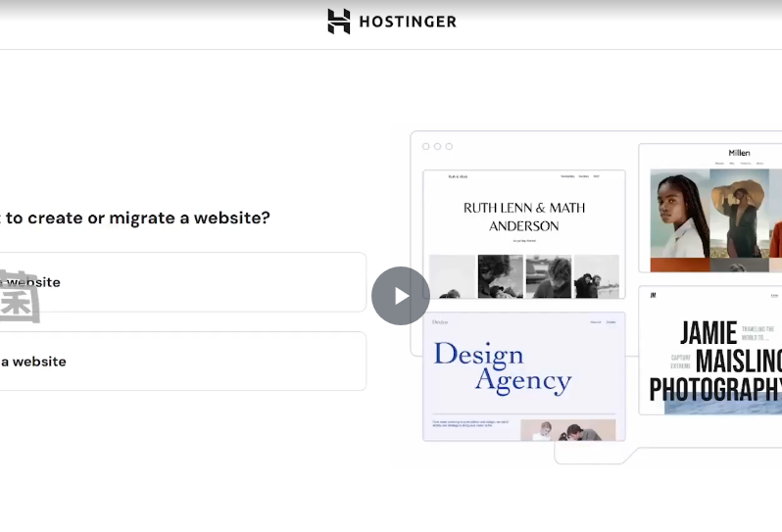Click the HOSTINGER wordmark text

click(408, 22)
